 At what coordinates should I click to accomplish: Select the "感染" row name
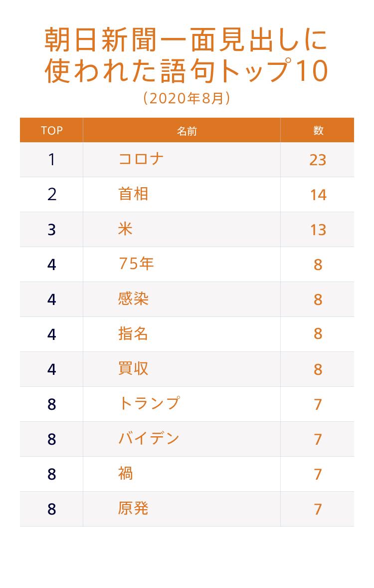133,299
